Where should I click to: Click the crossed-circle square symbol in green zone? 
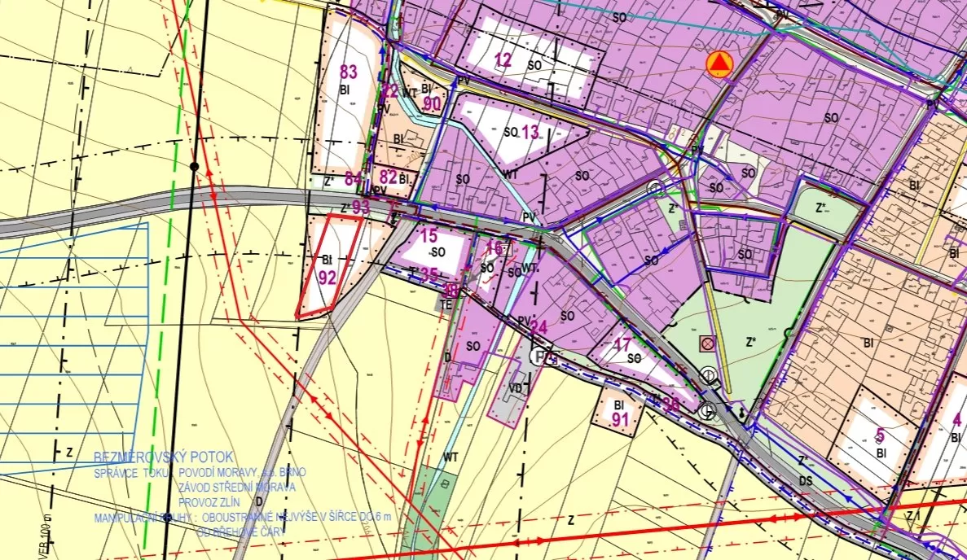pyautogui.click(x=706, y=343)
